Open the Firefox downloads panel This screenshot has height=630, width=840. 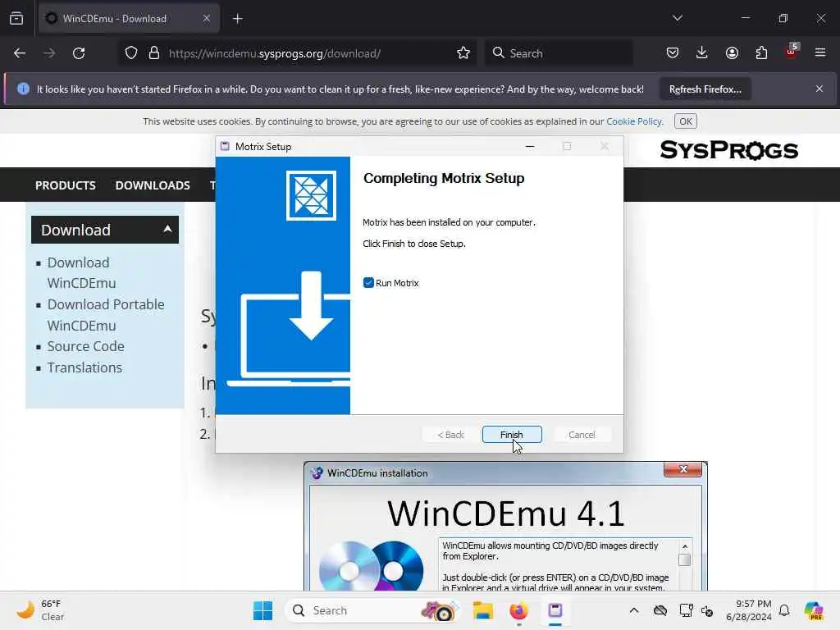pyautogui.click(x=702, y=53)
